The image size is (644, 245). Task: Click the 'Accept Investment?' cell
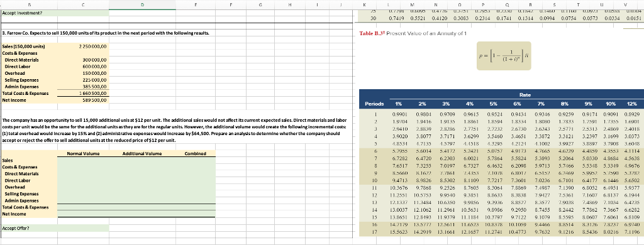(x=29, y=13)
